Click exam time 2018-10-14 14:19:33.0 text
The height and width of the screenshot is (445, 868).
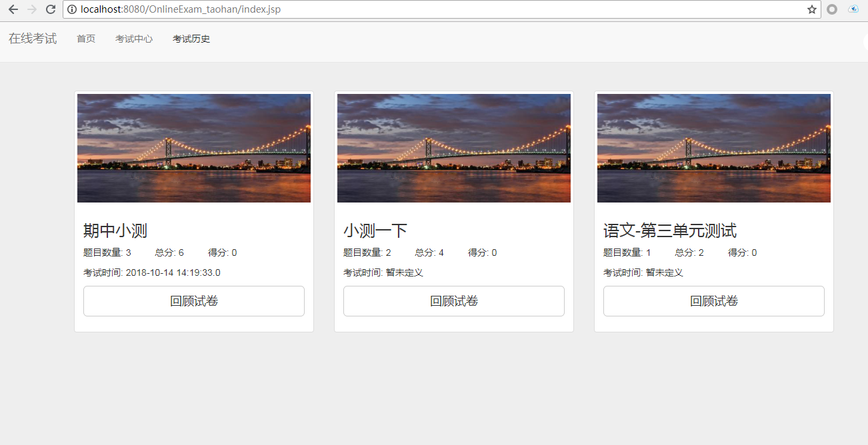(173, 272)
